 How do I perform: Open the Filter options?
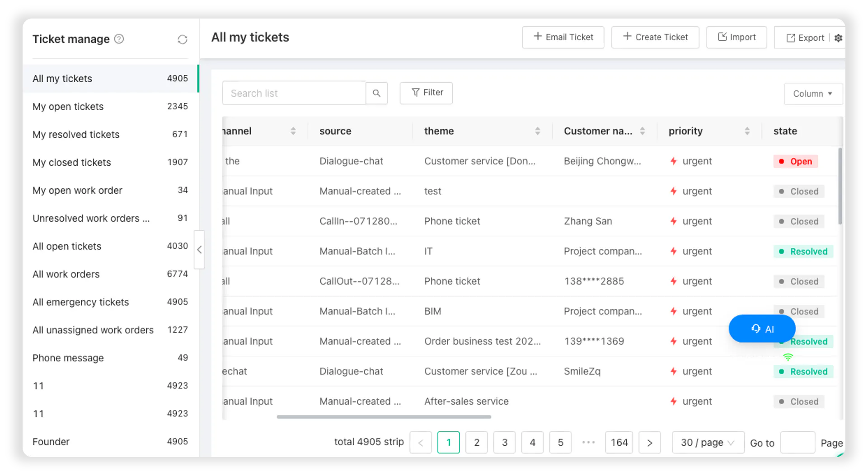click(x=426, y=93)
